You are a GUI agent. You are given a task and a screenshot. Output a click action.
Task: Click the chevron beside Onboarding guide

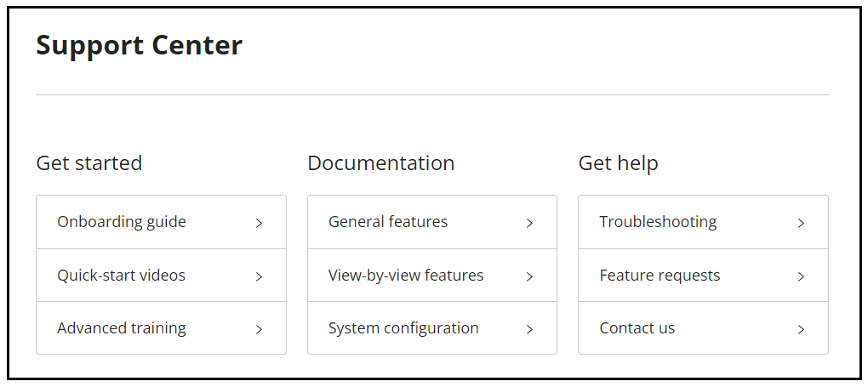tap(259, 223)
